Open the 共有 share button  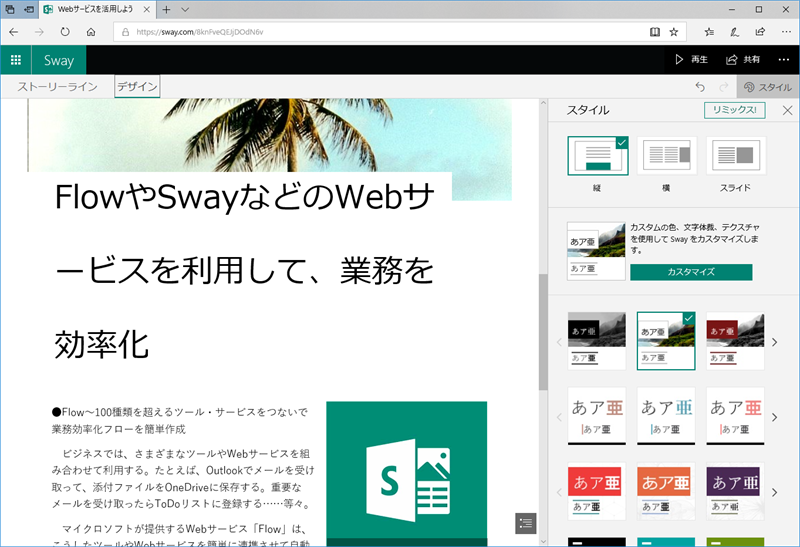point(743,60)
